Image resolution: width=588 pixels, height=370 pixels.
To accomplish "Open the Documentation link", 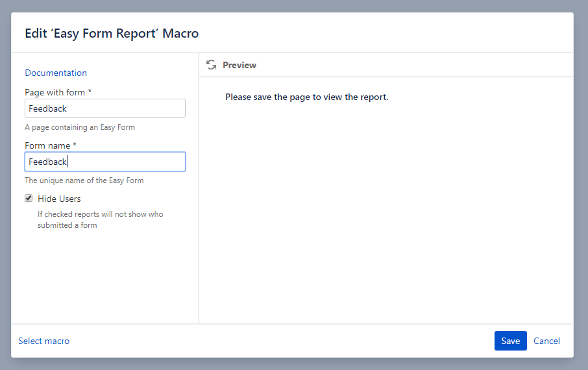I will tap(56, 73).
